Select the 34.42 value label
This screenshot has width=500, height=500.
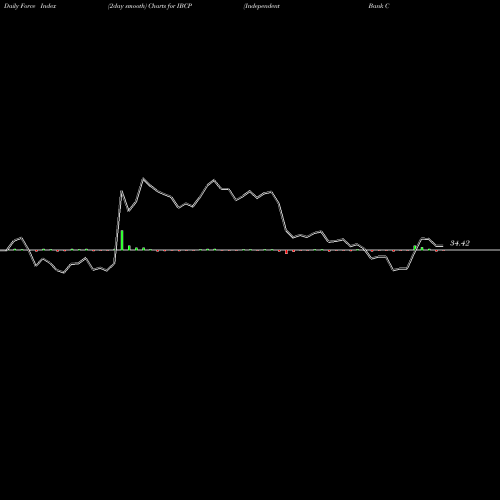[x=460, y=243]
